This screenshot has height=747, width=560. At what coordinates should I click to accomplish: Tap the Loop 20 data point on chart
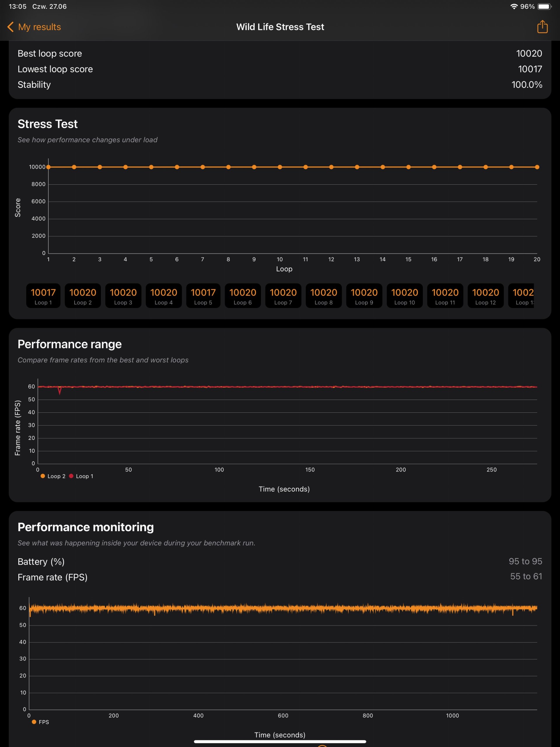coord(537,167)
